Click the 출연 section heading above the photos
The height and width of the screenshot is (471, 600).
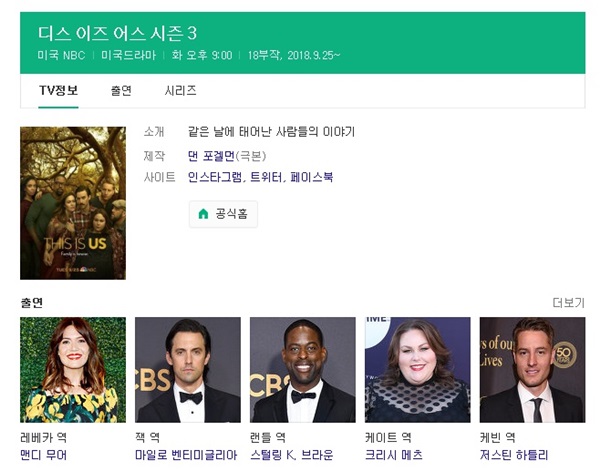(32, 303)
